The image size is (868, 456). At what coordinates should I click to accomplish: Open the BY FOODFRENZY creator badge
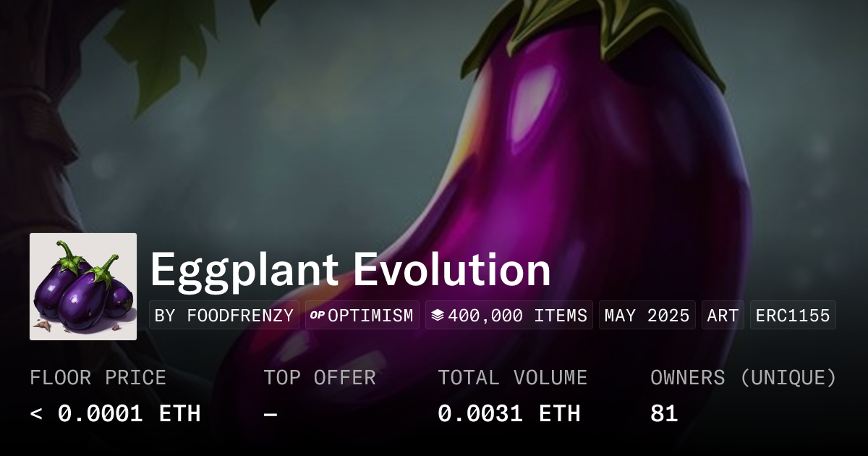224,316
